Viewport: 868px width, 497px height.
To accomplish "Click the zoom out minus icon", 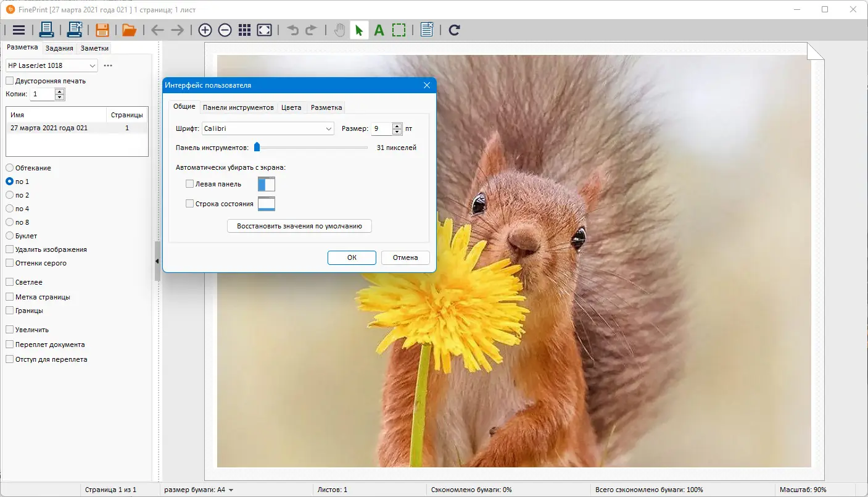I will tap(225, 30).
